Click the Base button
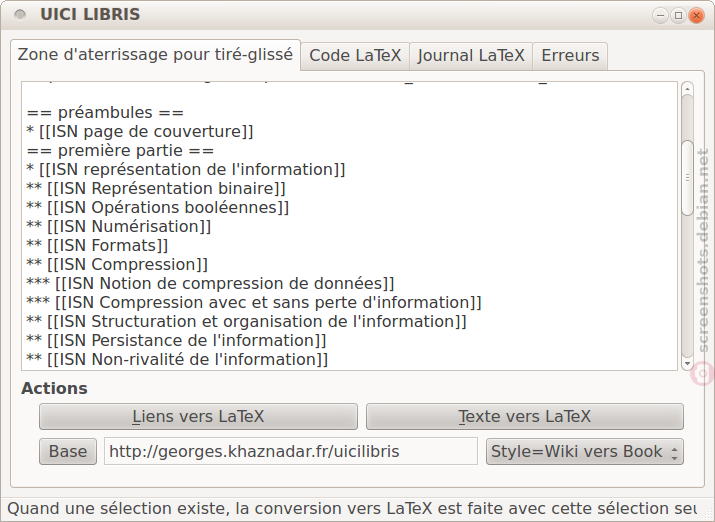 tap(68, 451)
